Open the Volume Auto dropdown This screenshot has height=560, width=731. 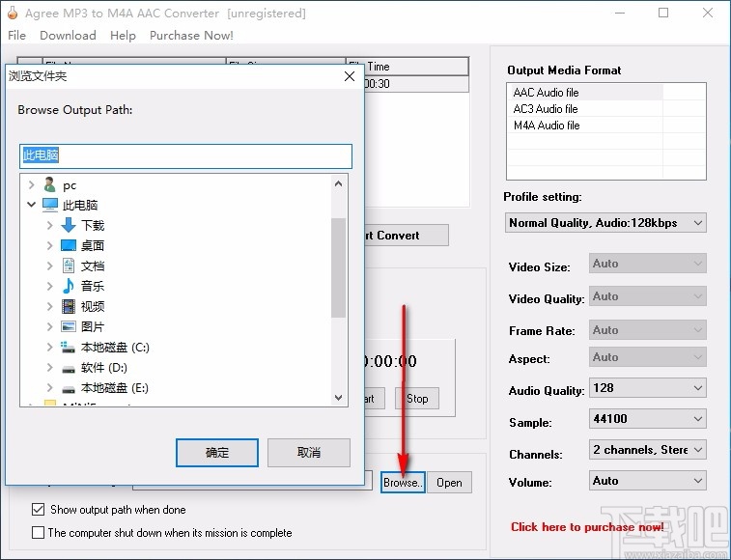648,481
